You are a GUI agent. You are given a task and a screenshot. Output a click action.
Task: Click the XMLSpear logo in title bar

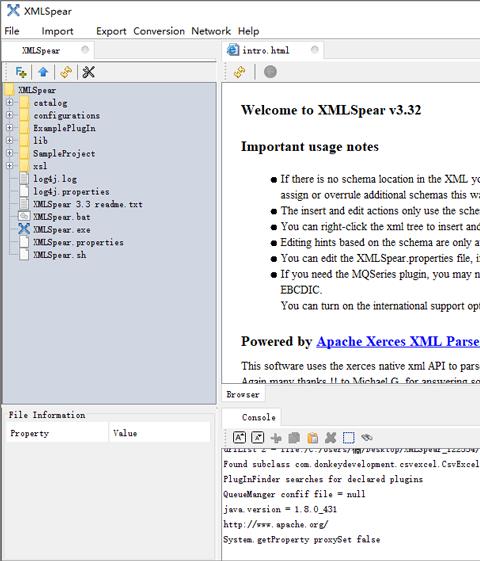pyautogui.click(x=13, y=10)
